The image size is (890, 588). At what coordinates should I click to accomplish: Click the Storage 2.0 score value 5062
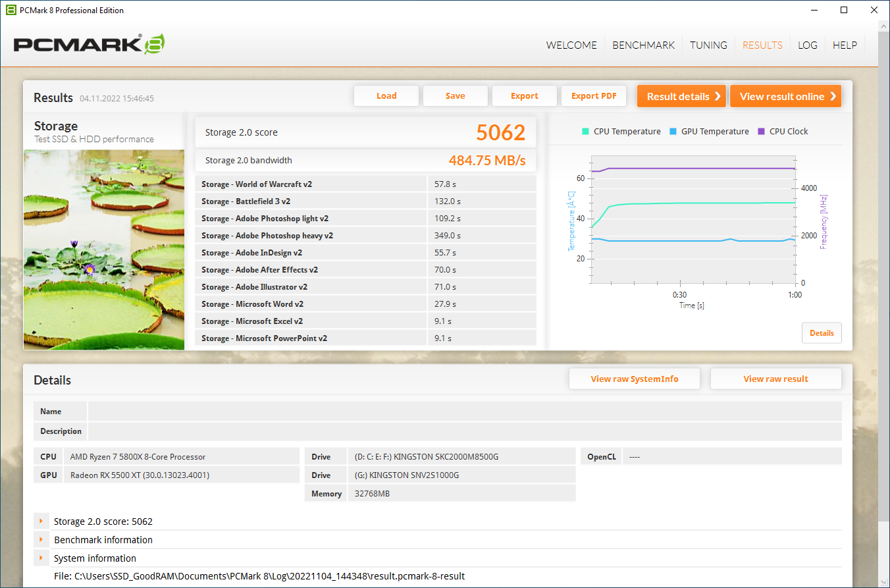[x=501, y=132]
